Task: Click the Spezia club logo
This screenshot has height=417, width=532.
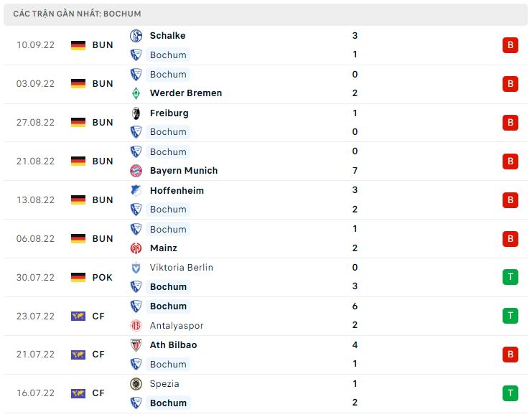Action: click(x=136, y=384)
